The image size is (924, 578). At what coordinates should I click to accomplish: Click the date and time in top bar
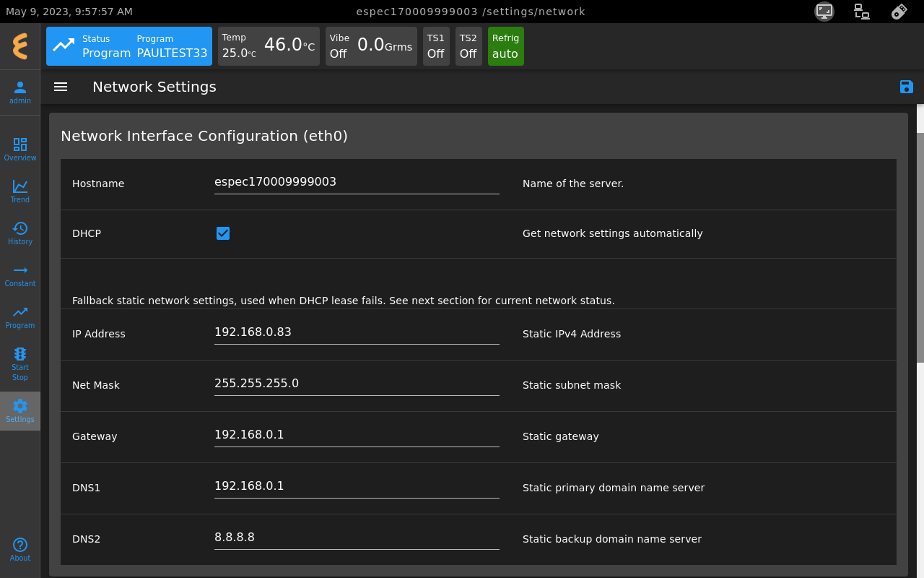69,12
